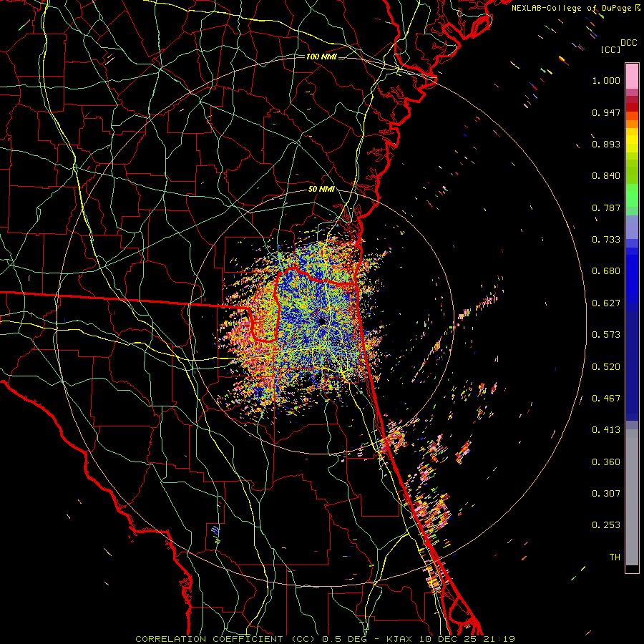The width and height of the screenshot is (644, 644).
Task: Click the [CC] units label
Action: pos(610,49)
